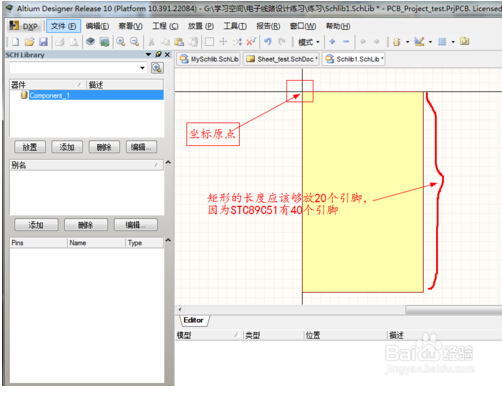This screenshot has height=395, width=502.
Task: Click the rubber stamp icon
Action: [x=193, y=42]
